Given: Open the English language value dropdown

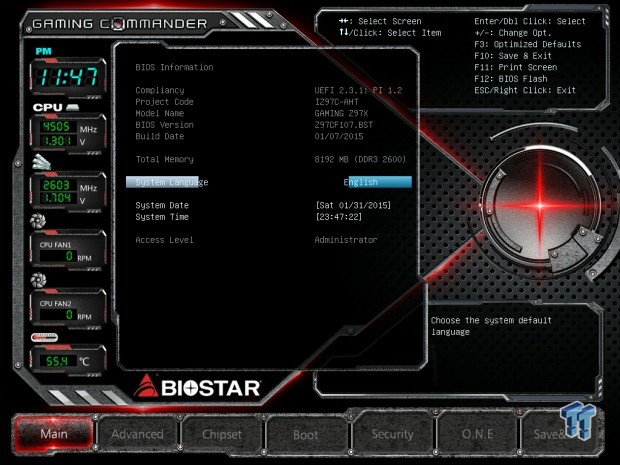Looking at the screenshot, I should click(x=380, y=182).
